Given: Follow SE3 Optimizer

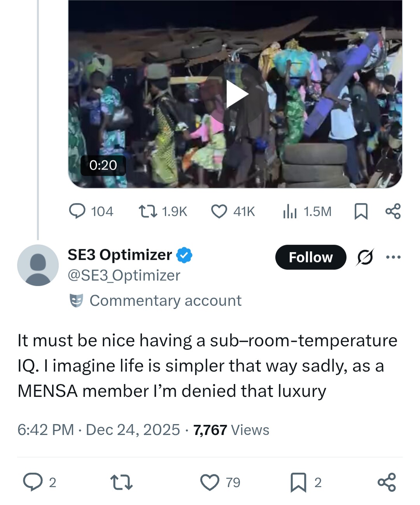Looking at the screenshot, I should coord(310,257).
